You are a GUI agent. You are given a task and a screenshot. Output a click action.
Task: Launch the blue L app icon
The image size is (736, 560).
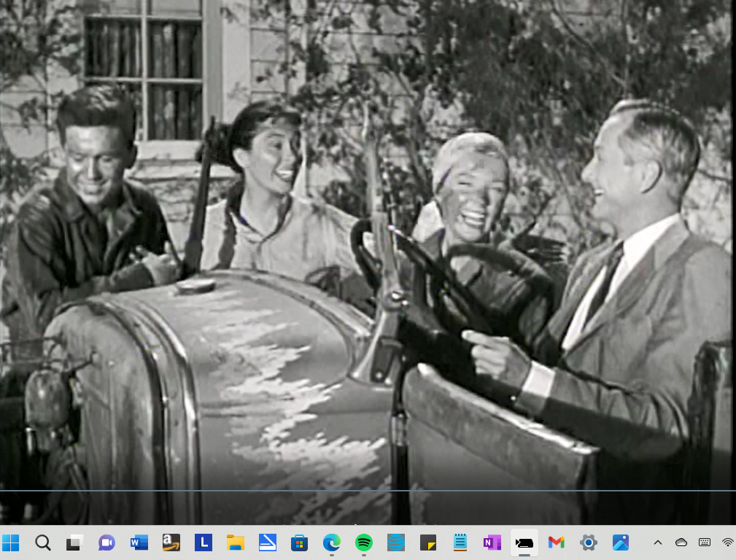coord(204,542)
